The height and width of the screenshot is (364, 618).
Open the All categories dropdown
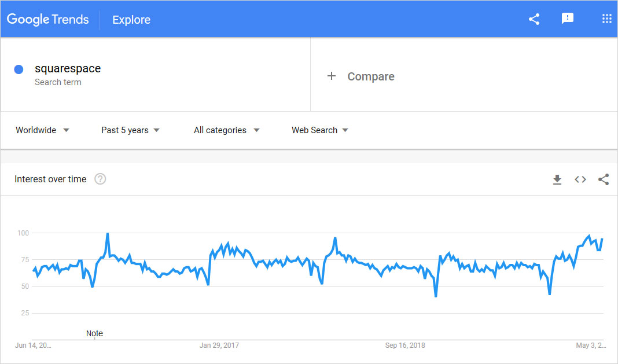point(226,130)
